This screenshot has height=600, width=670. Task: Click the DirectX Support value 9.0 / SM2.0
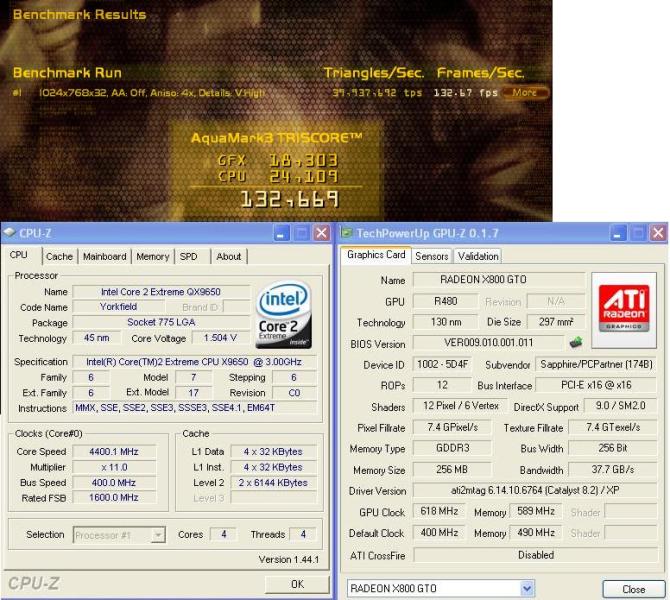coord(620,406)
